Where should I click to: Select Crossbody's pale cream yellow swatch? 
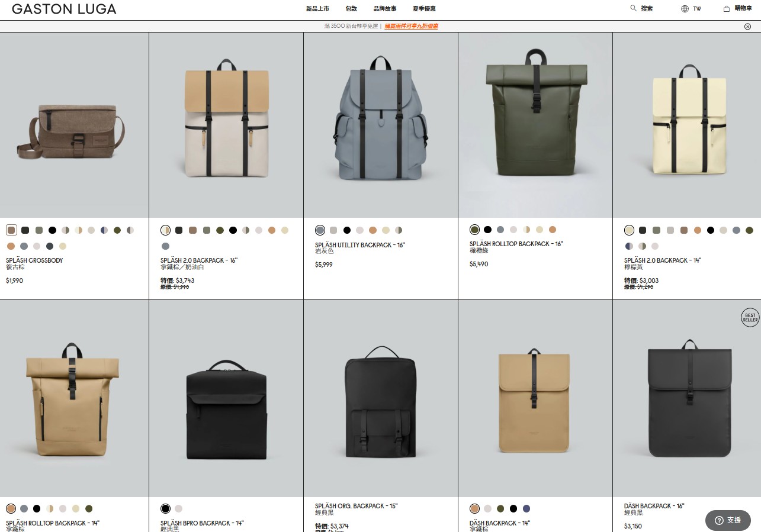point(63,246)
